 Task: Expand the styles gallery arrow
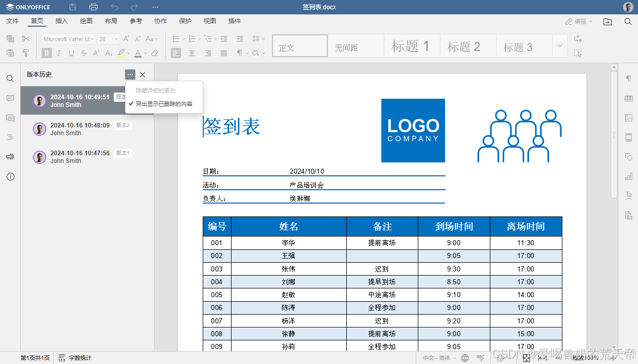[560, 46]
